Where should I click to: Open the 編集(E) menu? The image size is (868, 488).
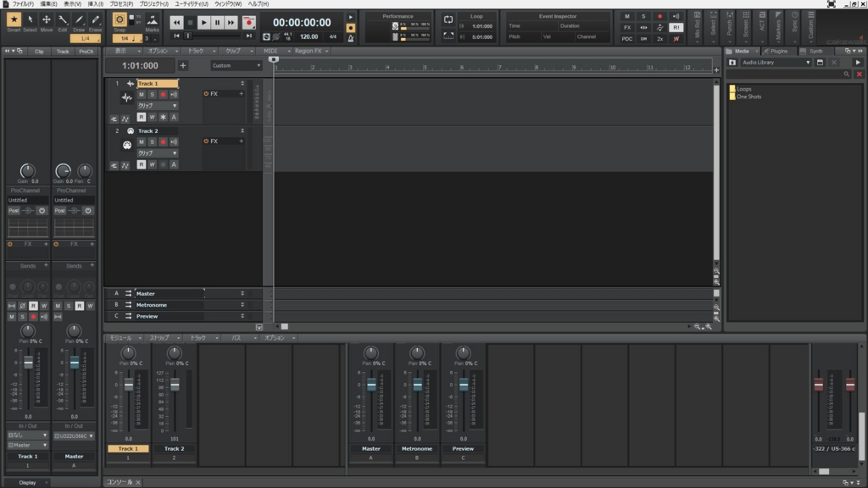48,4
